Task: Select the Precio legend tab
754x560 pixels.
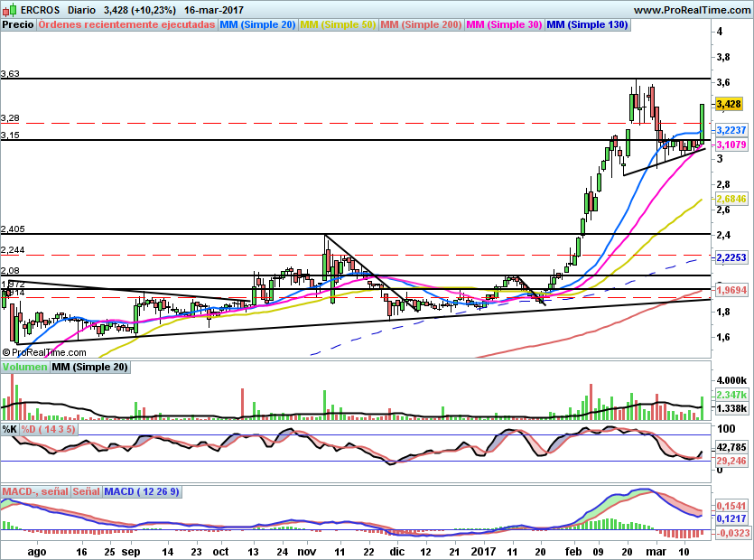Action: [18, 25]
